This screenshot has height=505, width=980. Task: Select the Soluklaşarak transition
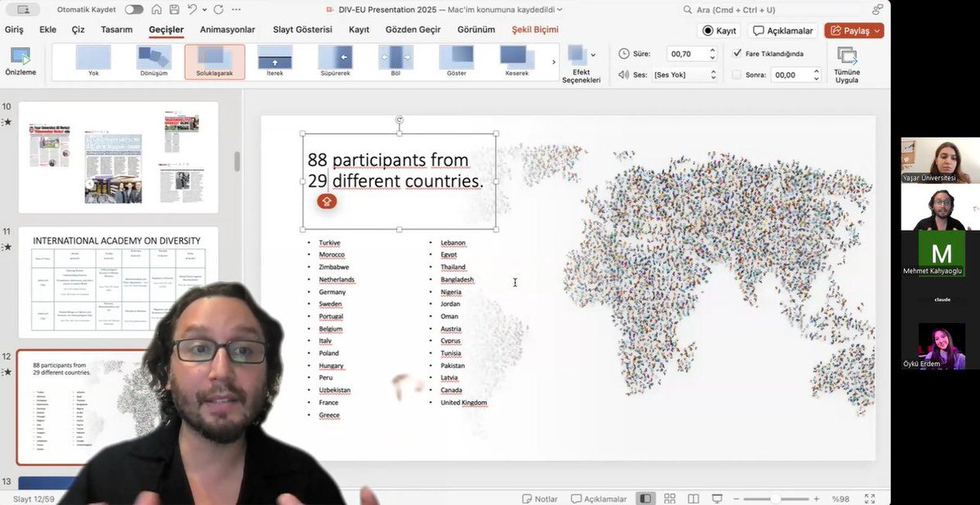(215, 61)
